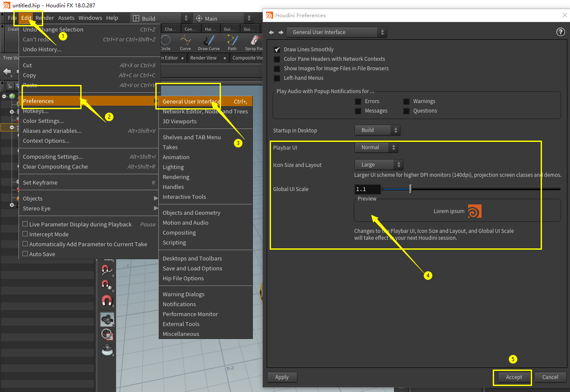Expand the Startup in Desktop Build dropdown

377,130
